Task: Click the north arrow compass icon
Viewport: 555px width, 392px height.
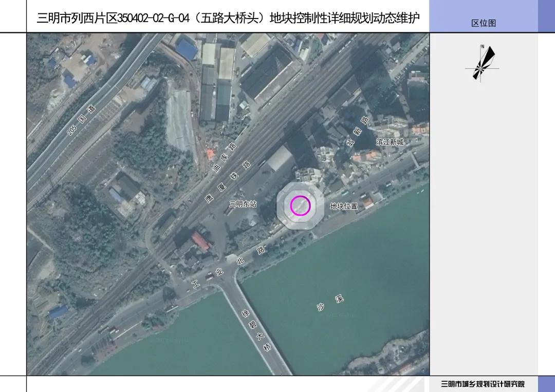Action: click(x=482, y=64)
